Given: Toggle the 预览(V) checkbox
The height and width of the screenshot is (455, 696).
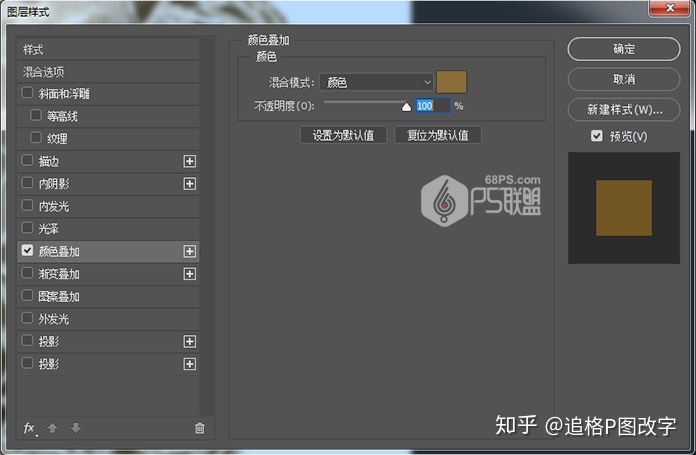Looking at the screenshot, I should 597,136.
